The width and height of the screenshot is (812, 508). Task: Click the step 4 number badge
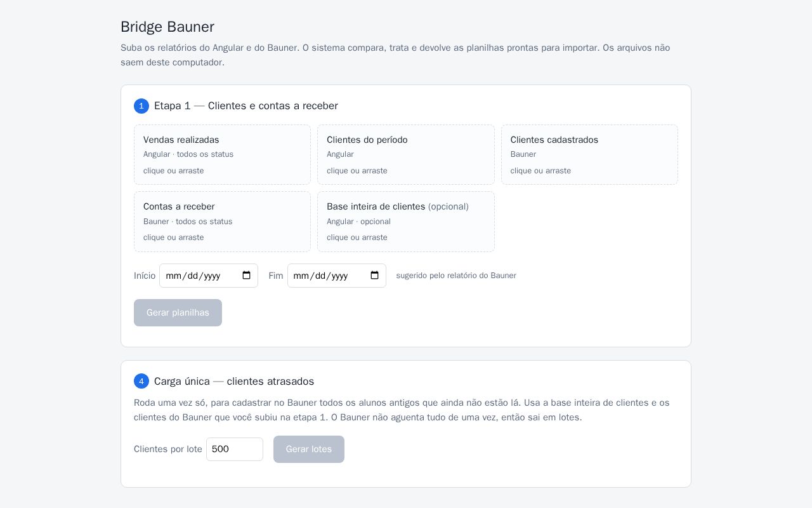[141, 381]
